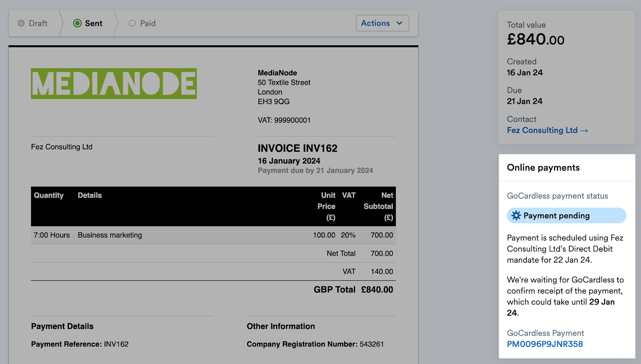The image size is (641, 364).
Task: Click the Online payments panel heading
Action: tap(543, 167)
